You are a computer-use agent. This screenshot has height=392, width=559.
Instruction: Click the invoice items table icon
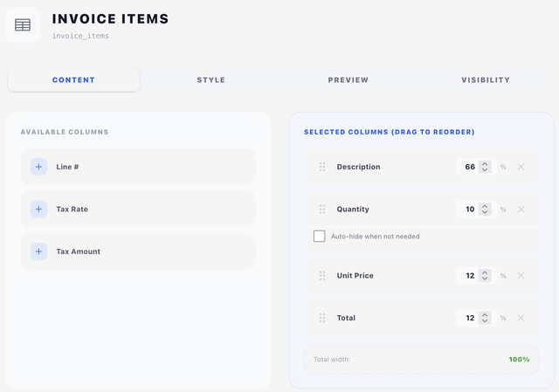(x=23, y=25)
